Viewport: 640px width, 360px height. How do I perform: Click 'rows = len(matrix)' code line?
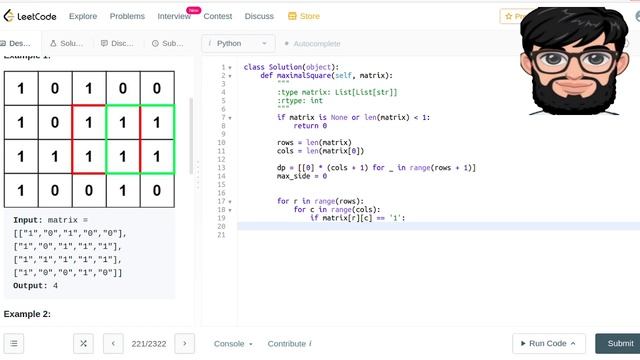point(314,142)
